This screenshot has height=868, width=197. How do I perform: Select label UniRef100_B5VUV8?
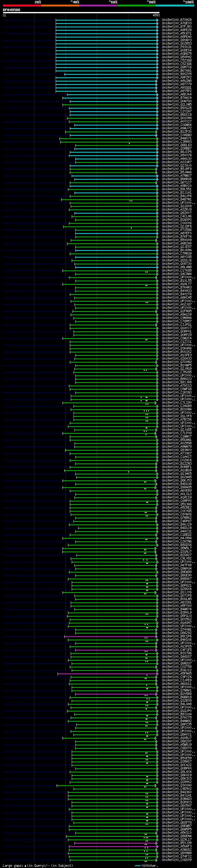[x=177, y=240]
